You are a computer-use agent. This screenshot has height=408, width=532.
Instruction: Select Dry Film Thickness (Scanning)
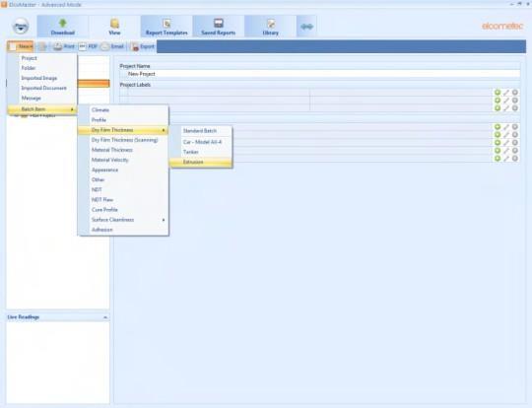click(123, 140)
